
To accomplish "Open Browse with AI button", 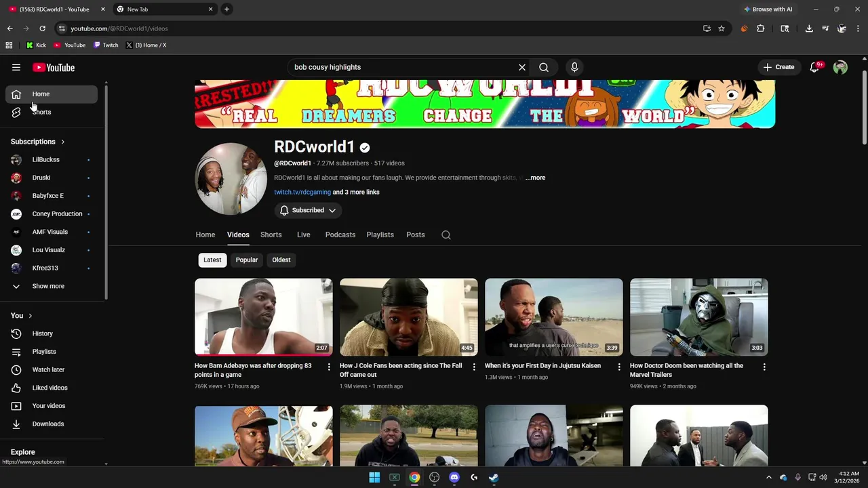I will [x=768, y=9].
